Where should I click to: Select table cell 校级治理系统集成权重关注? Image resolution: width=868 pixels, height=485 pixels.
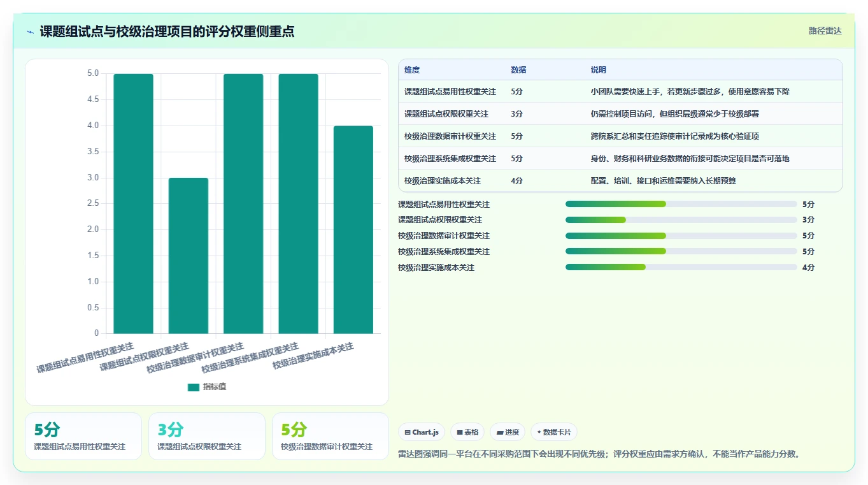[x=450, y=159]
